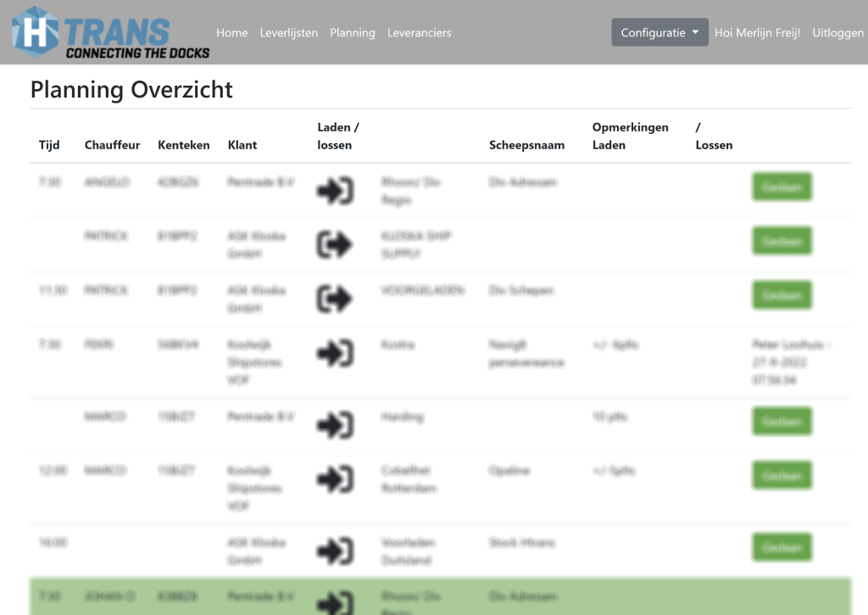Click the load icon in the 16:00 row
Viewport: 868px width, 615px height.
coord(335,551)
